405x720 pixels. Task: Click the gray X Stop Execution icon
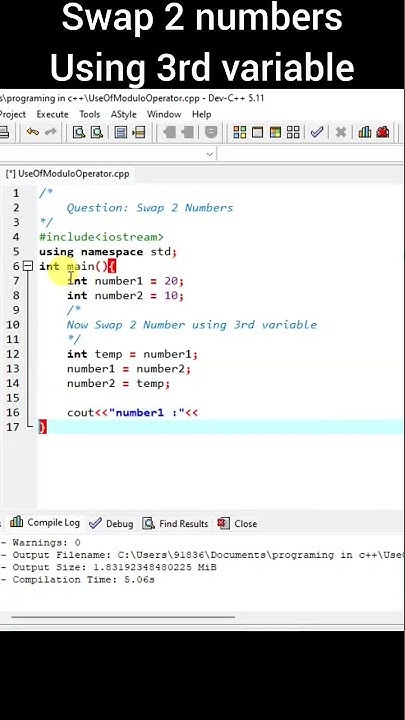(341, 133)
